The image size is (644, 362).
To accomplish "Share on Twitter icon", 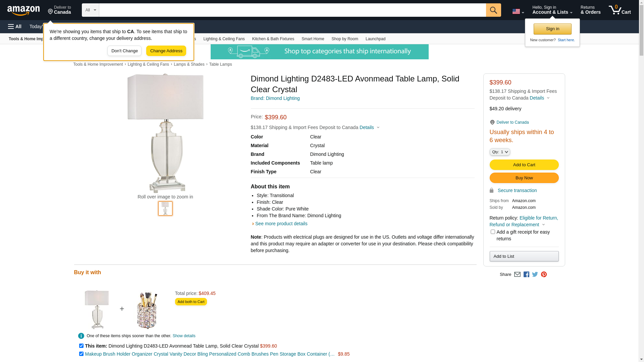I will click(535, 275).
